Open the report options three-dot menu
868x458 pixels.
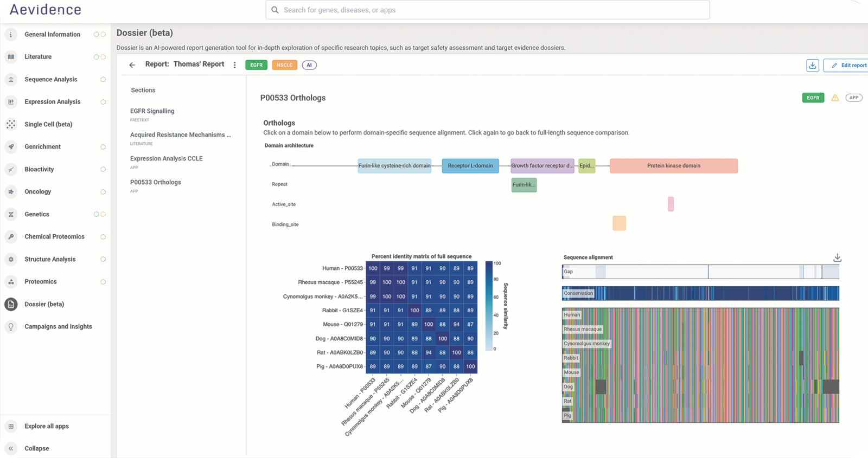tap(235, 65)
